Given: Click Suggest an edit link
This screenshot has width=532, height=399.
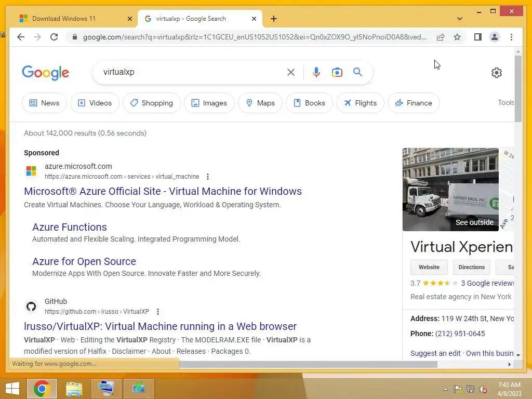Looking at the screenshot, I should [x=435, y=353].
